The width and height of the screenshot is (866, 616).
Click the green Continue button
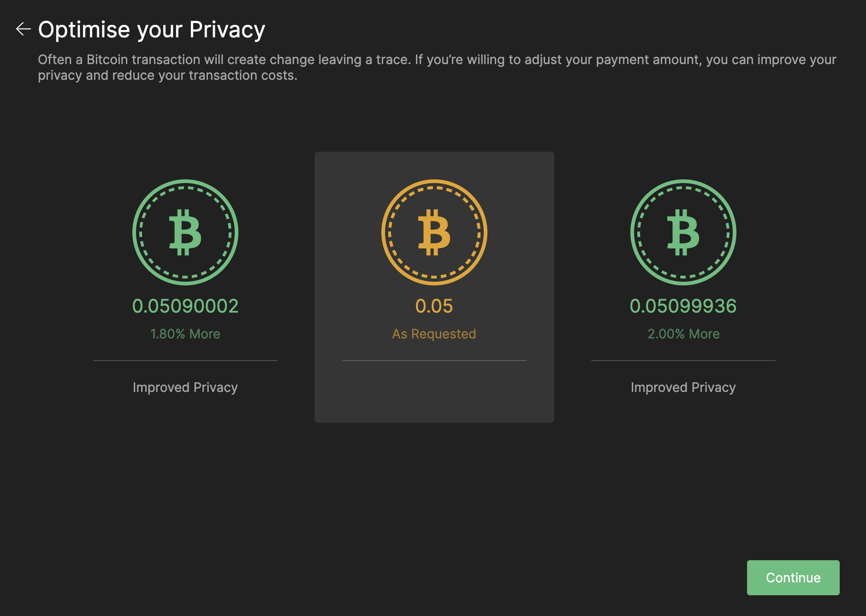(x=793, y=578)
